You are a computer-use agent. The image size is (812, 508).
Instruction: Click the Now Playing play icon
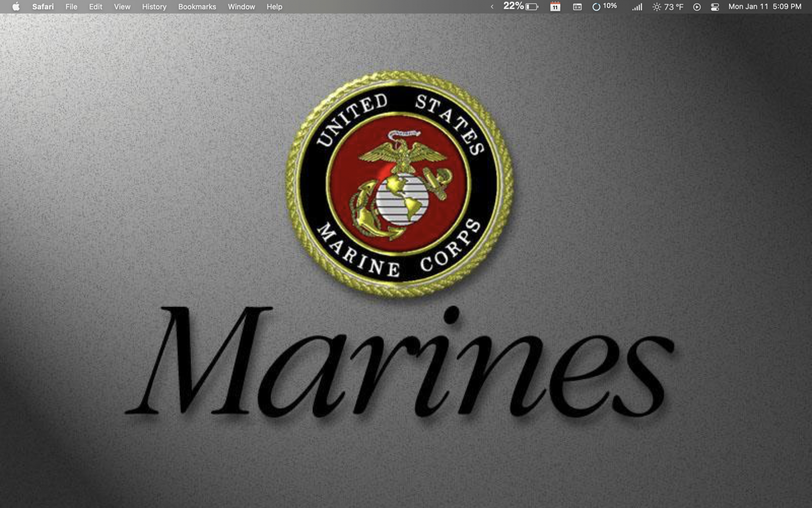pos(697,7)
